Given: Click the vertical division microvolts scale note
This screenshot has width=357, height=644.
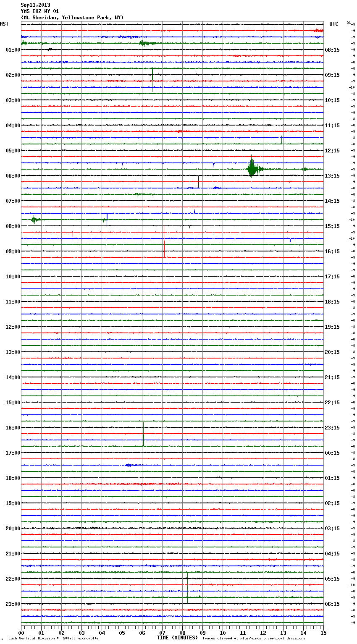Looking at the screenshot, I should pyautogui.click(x=53, y=638).
